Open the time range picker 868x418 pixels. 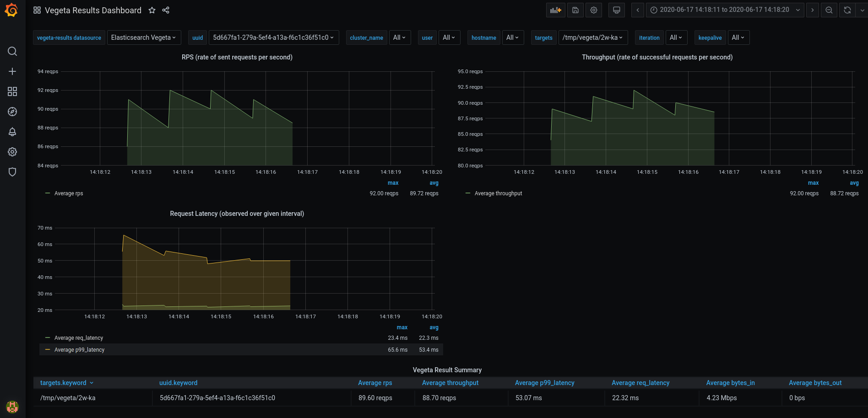(x=725, y=10)
